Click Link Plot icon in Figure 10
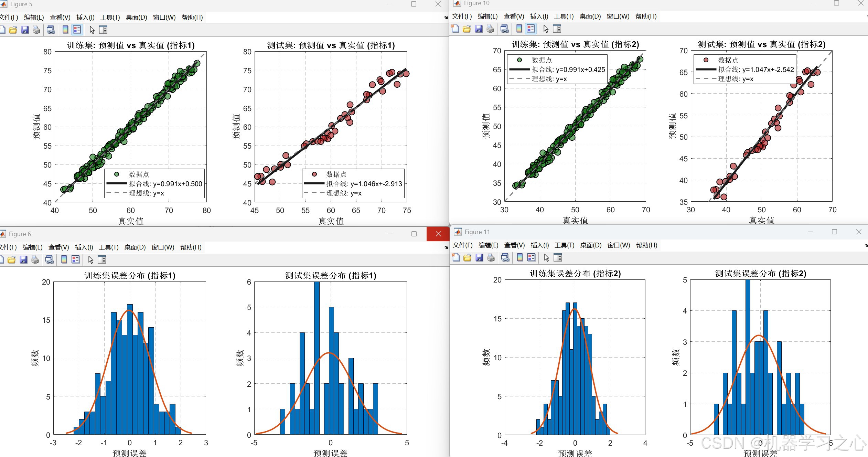 pos(505,29)
